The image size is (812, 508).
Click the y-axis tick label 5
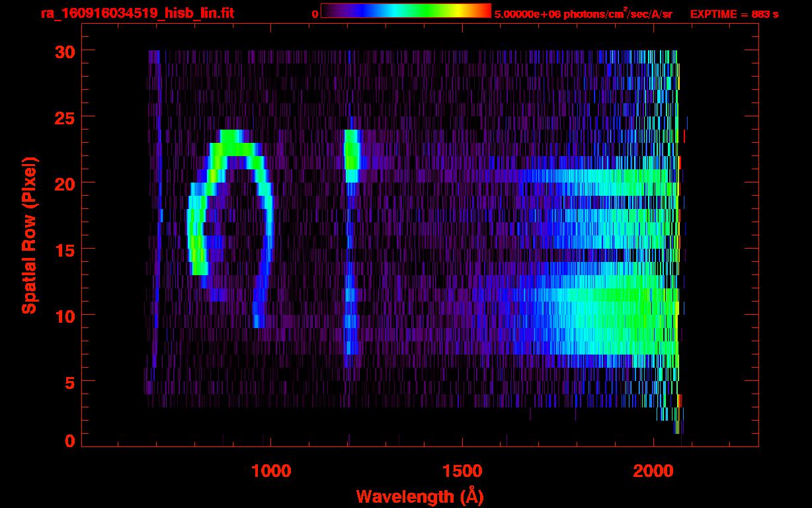[69, 382]
